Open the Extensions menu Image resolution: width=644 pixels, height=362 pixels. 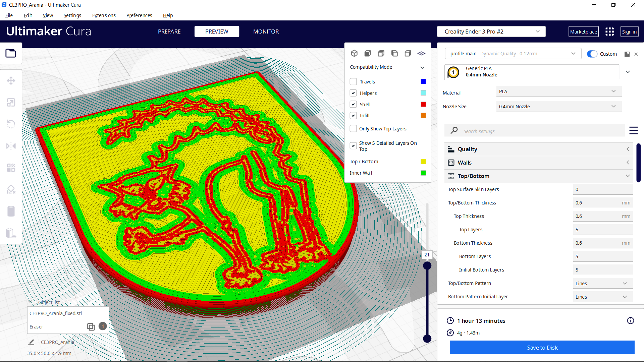pyautogui.click(x=104, y=15)
